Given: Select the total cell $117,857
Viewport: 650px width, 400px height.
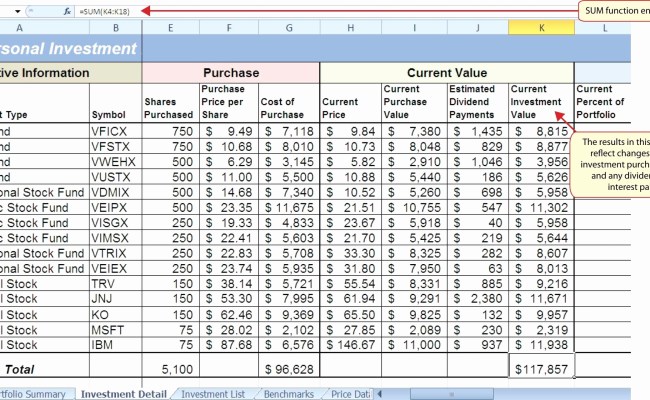Looking at the screenshot, I should click(x=541, y=366).
